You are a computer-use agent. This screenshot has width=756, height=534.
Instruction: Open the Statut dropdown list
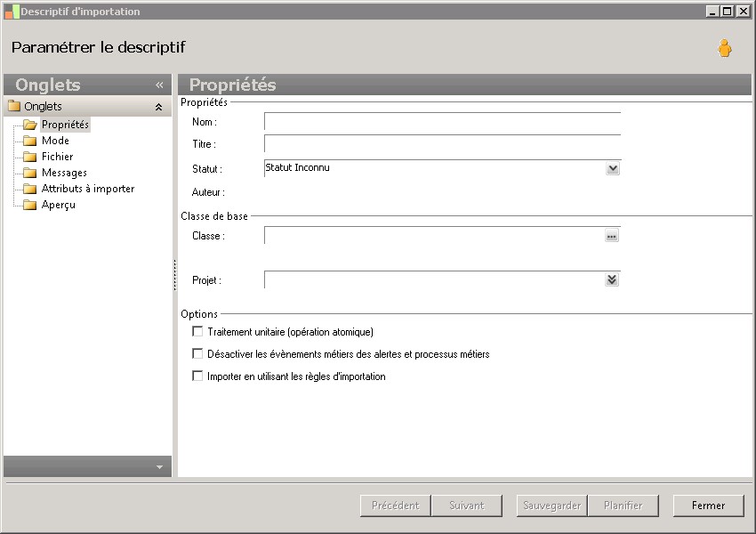612,168
